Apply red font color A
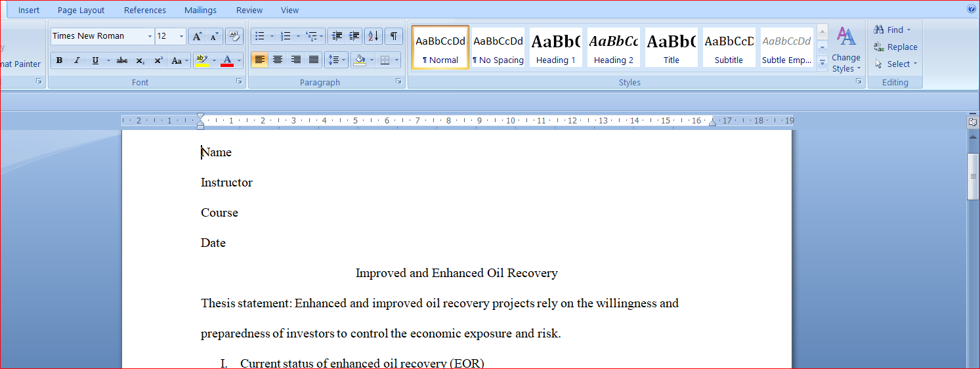Viewport: 980px width, 369px height. [227, 60]
